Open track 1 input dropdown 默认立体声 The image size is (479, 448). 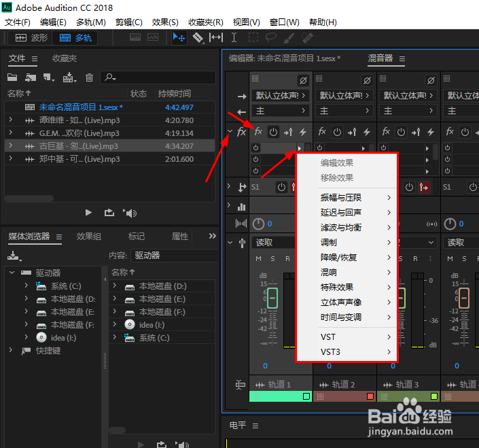[x=281, y=96]
